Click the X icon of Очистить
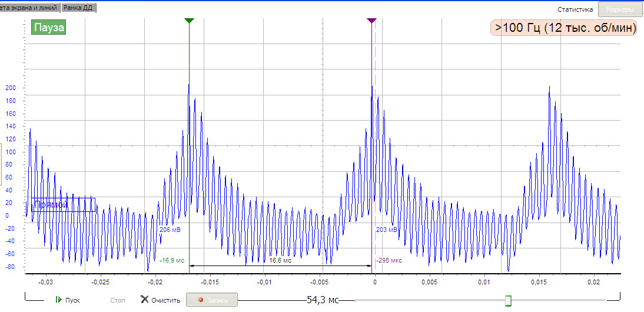This screenshot has height=312, width=644. (145, 299)
